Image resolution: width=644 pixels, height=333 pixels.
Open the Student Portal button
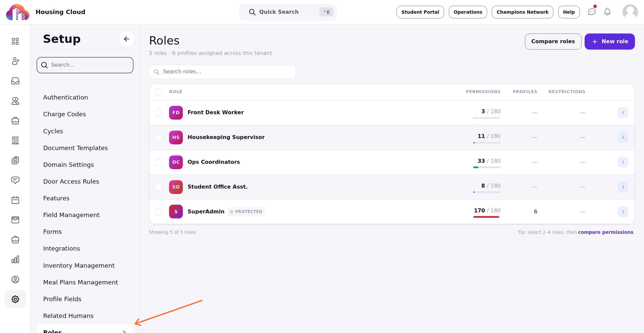(420, 12)
